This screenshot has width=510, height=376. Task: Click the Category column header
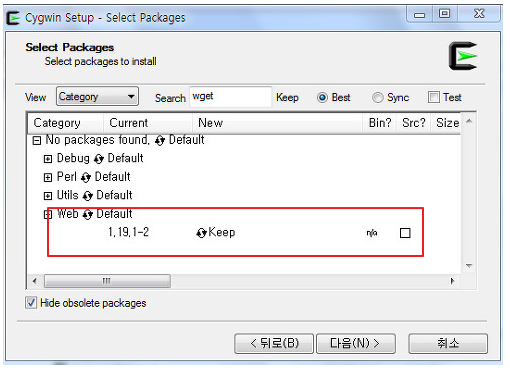coord(66,123)
